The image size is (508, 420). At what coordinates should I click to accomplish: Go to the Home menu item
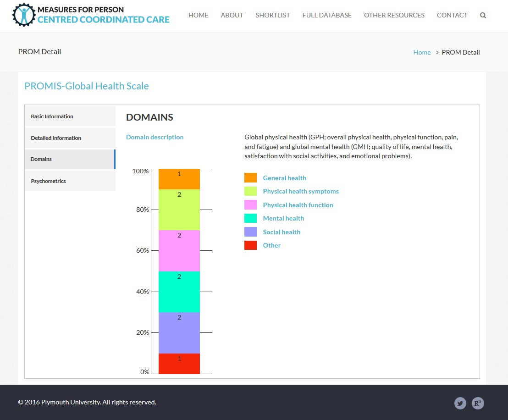[198, 15]
